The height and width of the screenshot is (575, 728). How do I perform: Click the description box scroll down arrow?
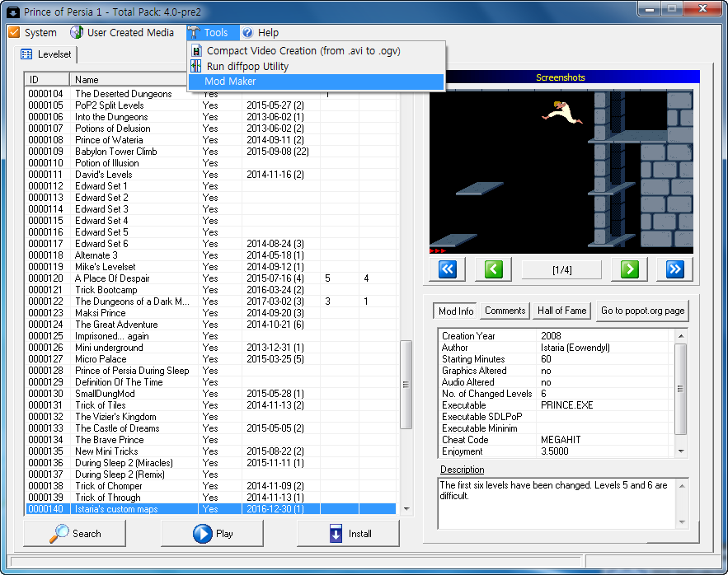[682, 522]
